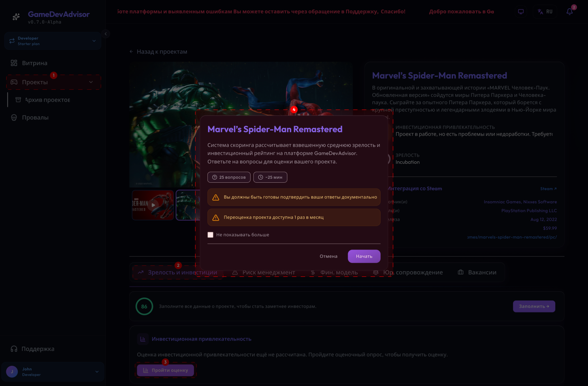Click the Insomniac Games, Nixxes Software value
Viewport: 588px width, 386px height.
click(520, 202)
